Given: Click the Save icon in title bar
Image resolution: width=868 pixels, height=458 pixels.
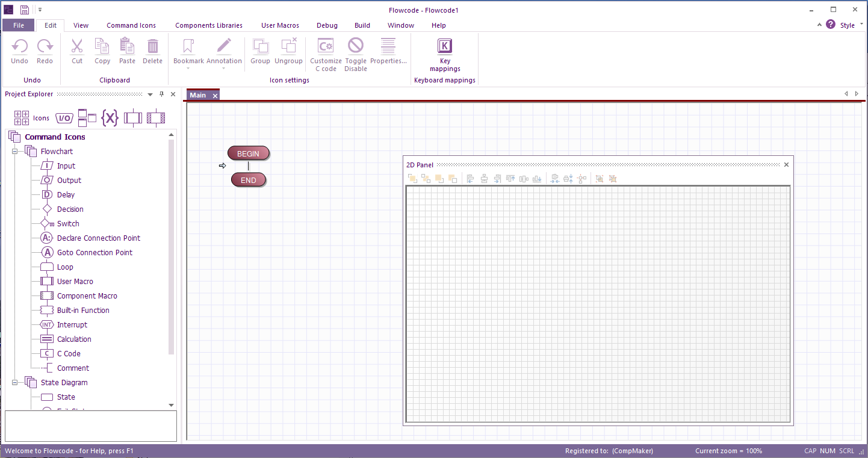Looking at the screenshot, I should coord(25,10).
